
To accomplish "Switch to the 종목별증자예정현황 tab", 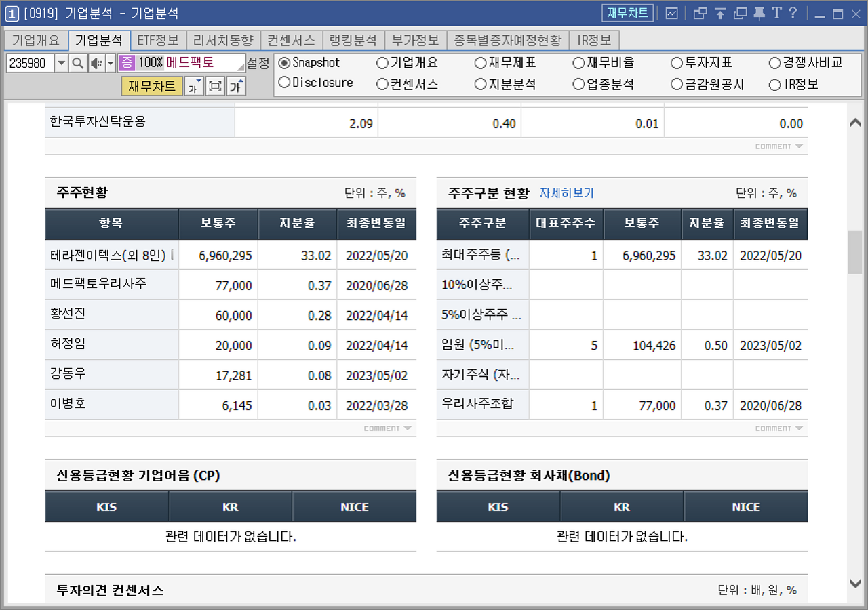I will click(x=508, y=41).
